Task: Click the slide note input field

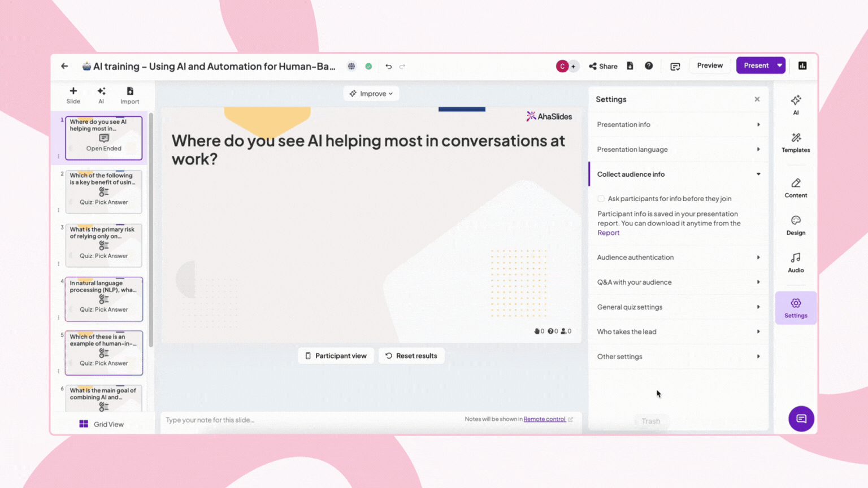Action: tap(311, 420)
